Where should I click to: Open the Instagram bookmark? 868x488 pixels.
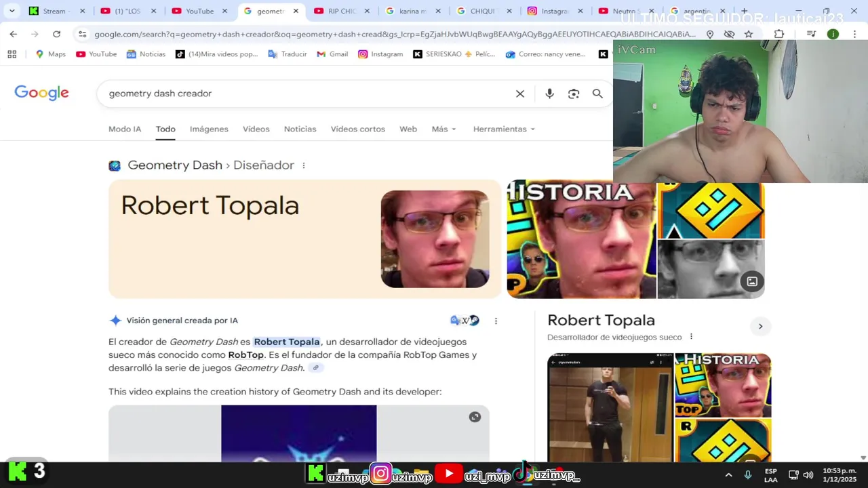coord(380,54)
